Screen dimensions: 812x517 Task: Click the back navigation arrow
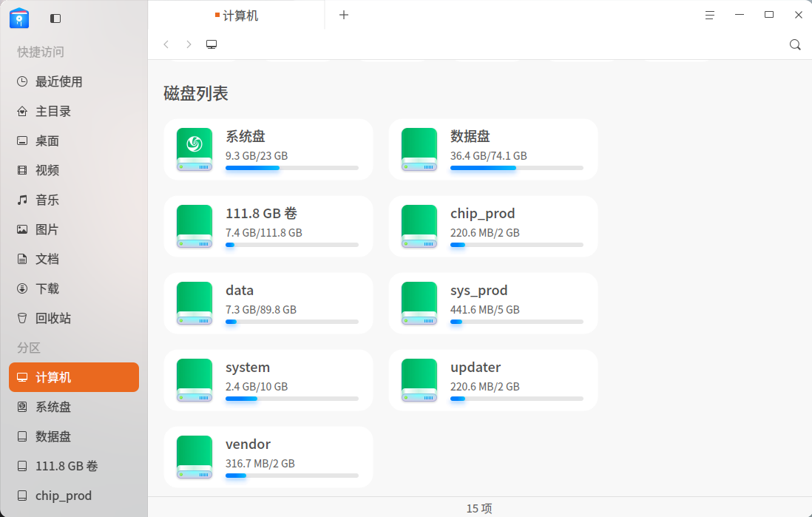[x=166, y=44]
